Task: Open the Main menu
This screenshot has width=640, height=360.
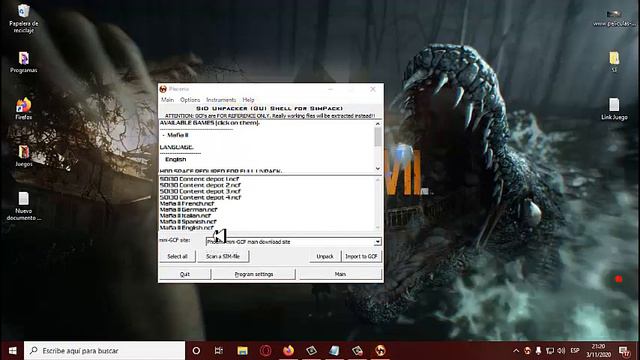Action: tap(167, 100)
